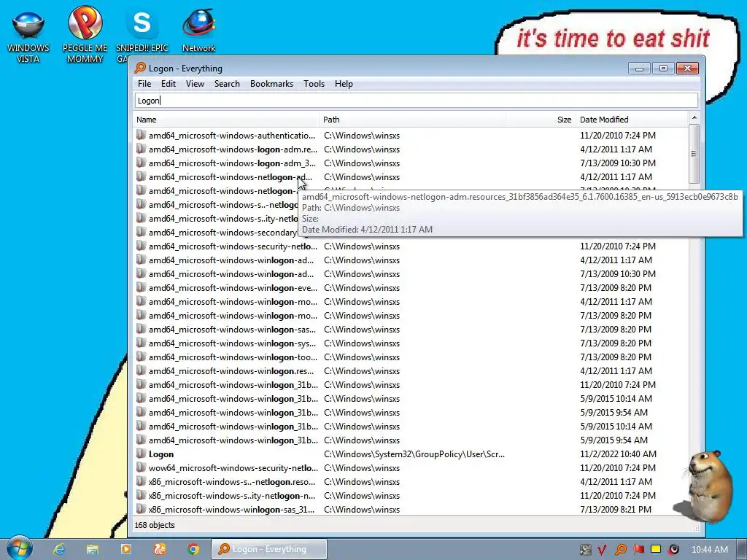Screen dimensions: 747x560
Task: Open the Windows Start orb
Action: (19, 548)
